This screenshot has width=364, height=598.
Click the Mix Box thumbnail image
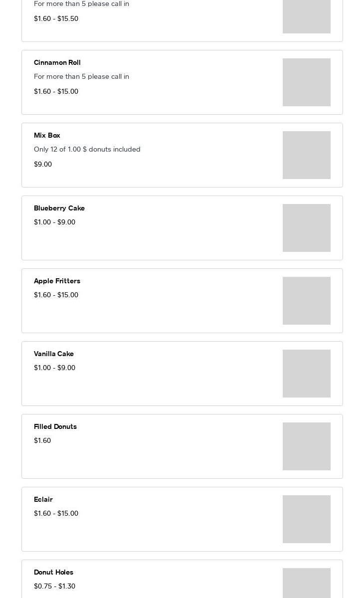click(306, 155)
